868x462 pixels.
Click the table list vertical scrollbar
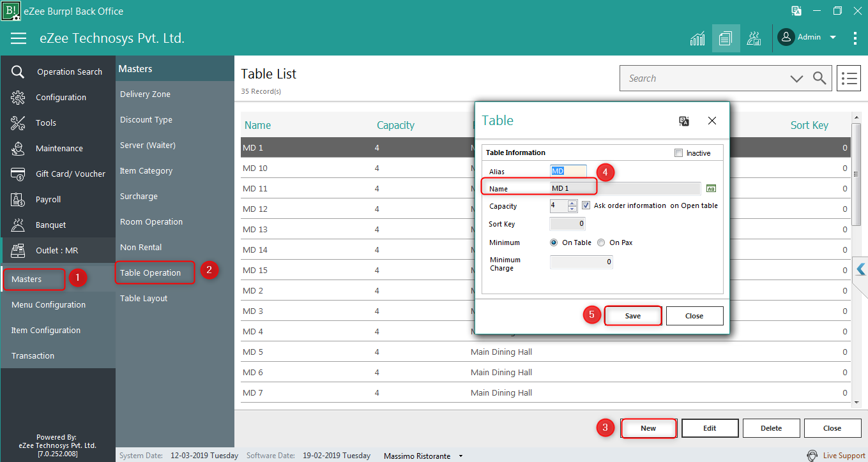pyautogui.click(x=857, y=174)
